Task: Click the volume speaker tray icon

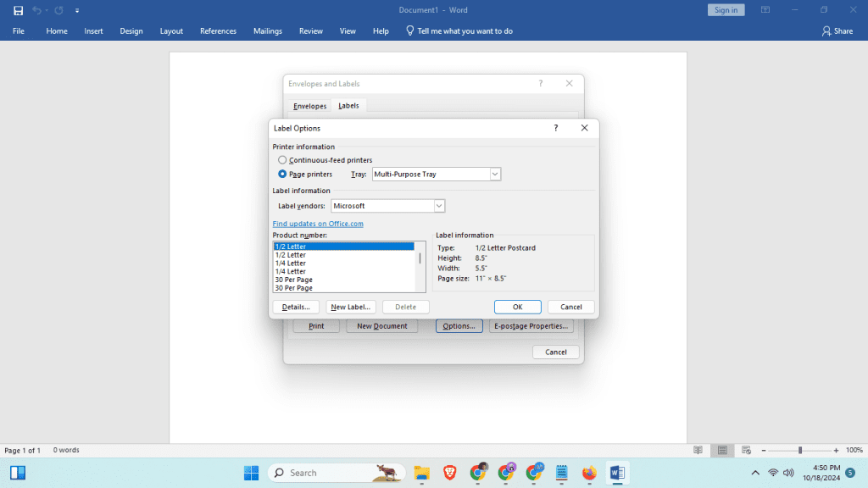Action: (789, 473)
